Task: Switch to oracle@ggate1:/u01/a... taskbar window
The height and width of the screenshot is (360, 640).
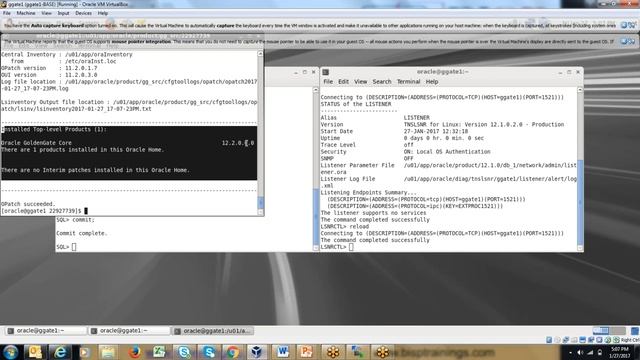Action: pos(213,331)
